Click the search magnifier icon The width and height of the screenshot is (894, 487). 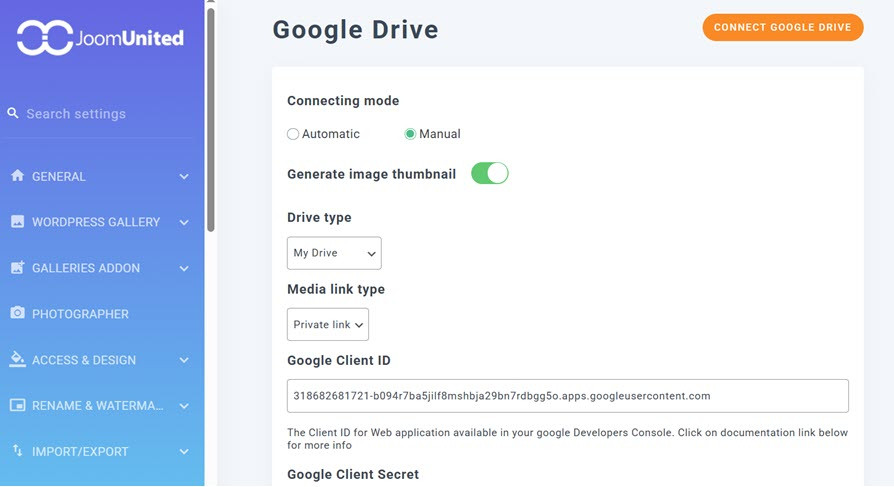(13, 113)
